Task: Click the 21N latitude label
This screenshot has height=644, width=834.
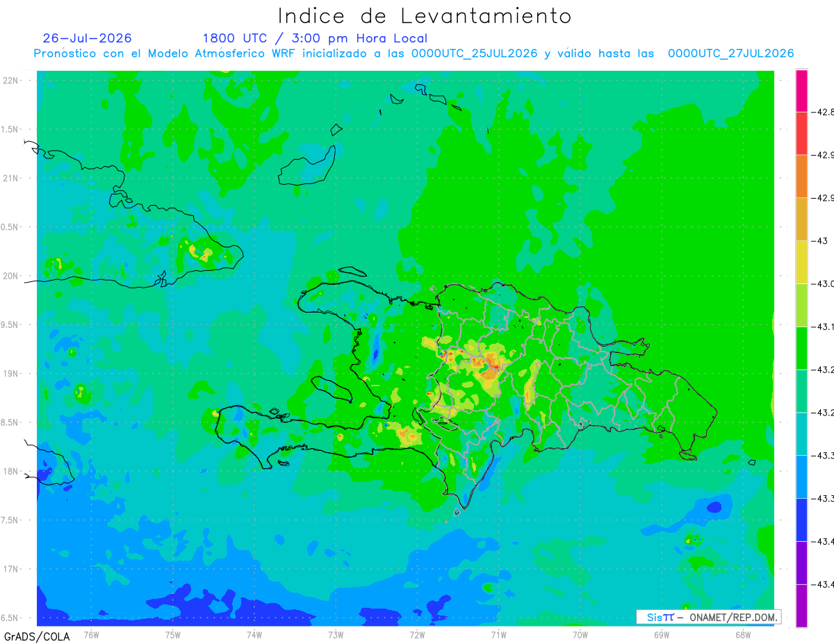Action: click(x=10, y=178)
